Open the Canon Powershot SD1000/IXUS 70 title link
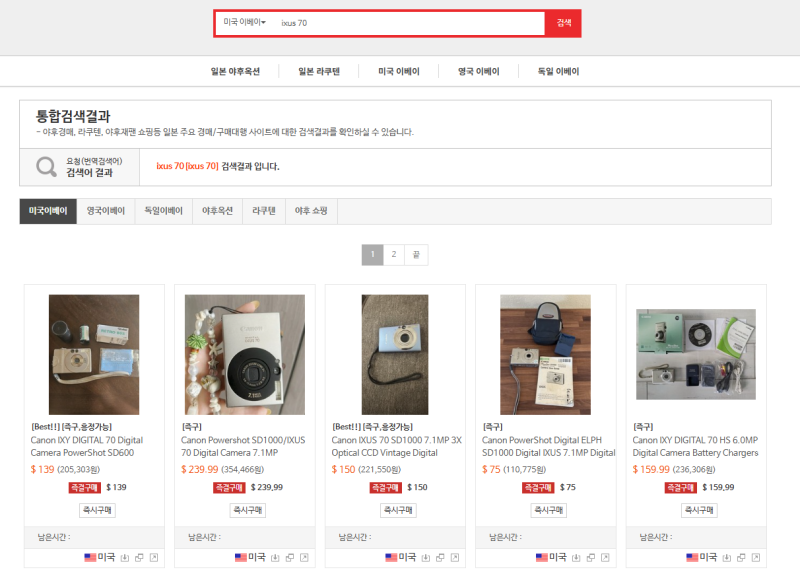This screenshot has height=580, width=800. click(x=243, y=446)
